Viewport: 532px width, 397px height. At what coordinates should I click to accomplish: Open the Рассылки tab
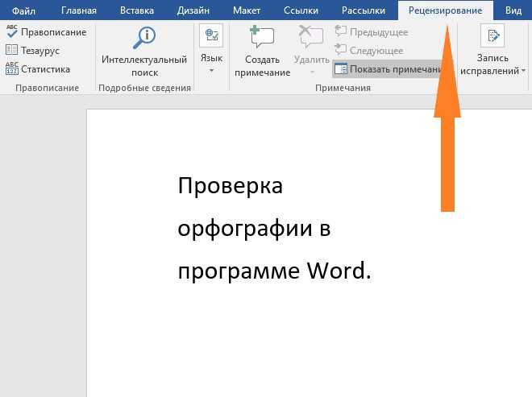[x=364, y=10]
